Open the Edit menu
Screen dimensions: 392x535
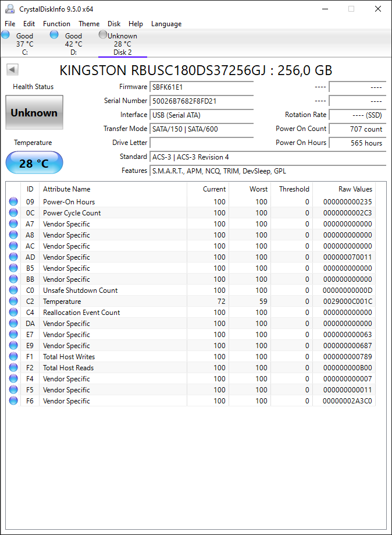tap(29, 23)
